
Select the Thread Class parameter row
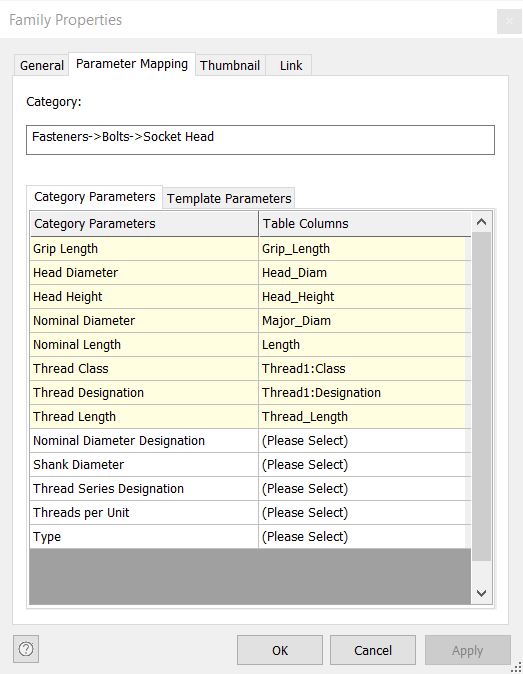tap(144, 369)
